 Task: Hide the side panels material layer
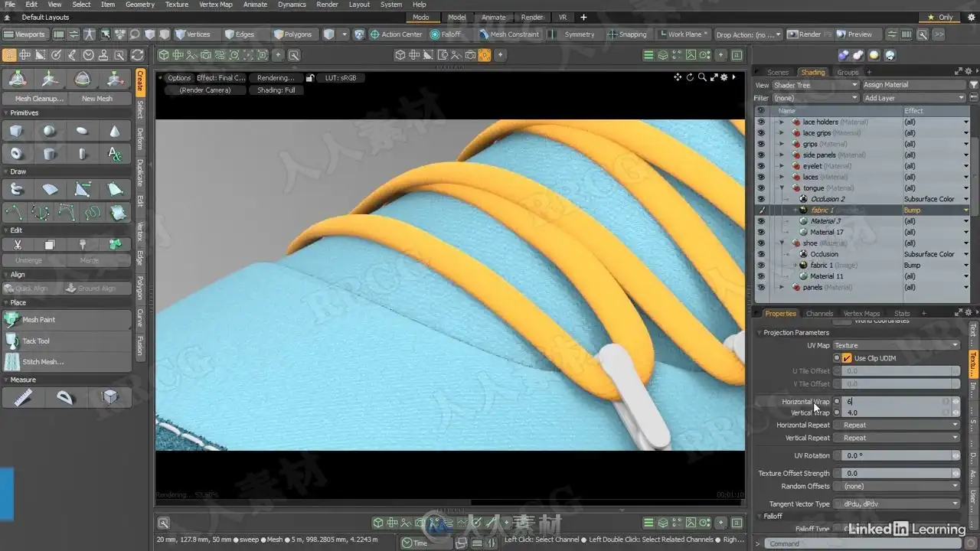point(761,155)
